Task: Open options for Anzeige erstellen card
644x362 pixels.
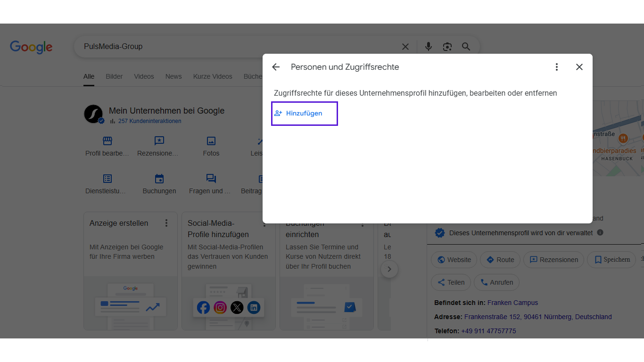Action: pyautogui.click(x=166, y=223)
